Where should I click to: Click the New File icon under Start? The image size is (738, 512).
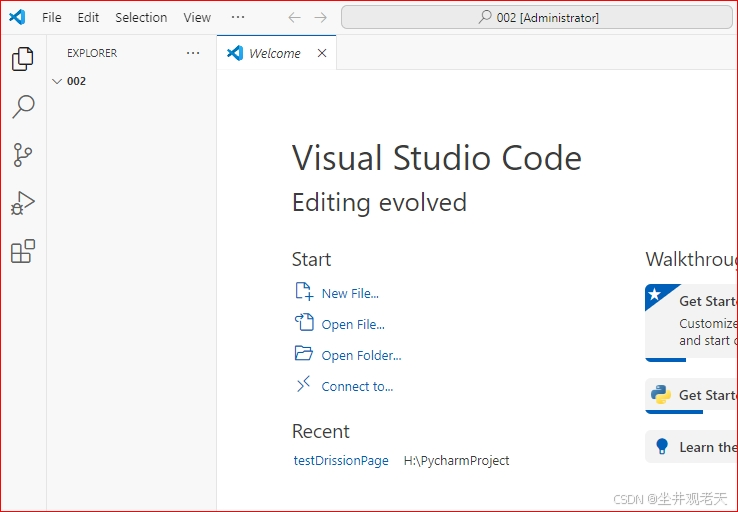(304, 291)
